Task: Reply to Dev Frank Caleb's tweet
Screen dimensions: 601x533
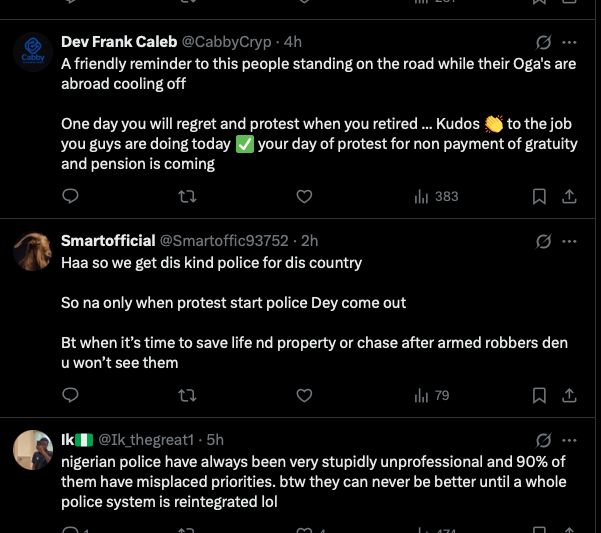Action: click(70, 196)
